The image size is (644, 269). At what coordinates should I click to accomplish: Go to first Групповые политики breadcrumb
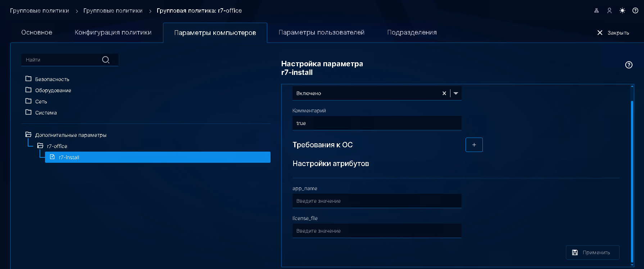[x=40, y=11]
